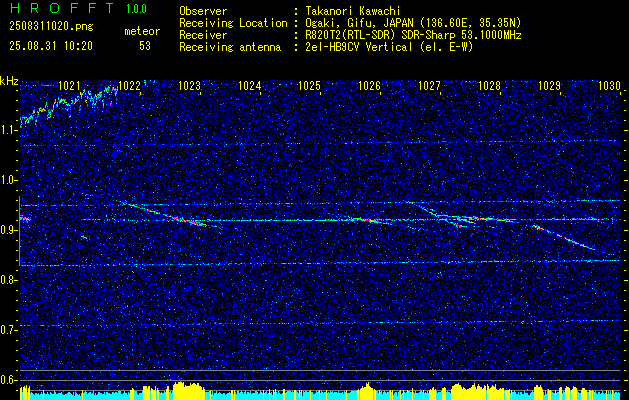Click the 1027 time marker

point(429,85)
